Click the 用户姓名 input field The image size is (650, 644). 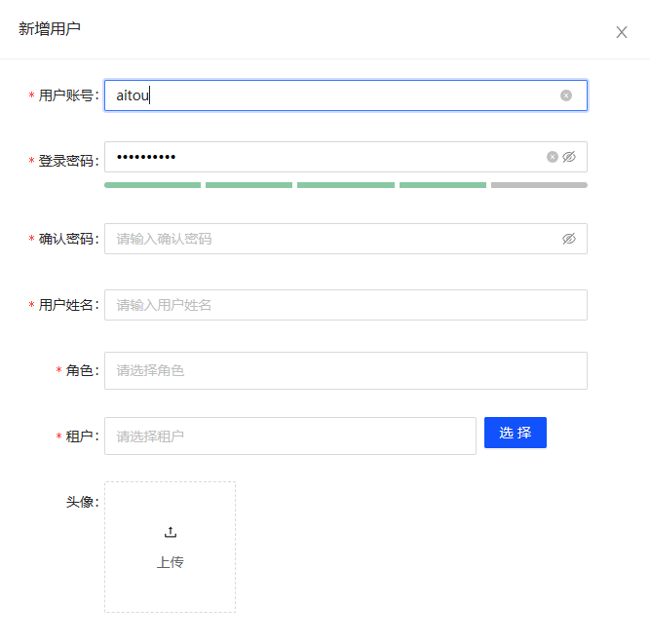pyautogui.click(x=346, y=305)
